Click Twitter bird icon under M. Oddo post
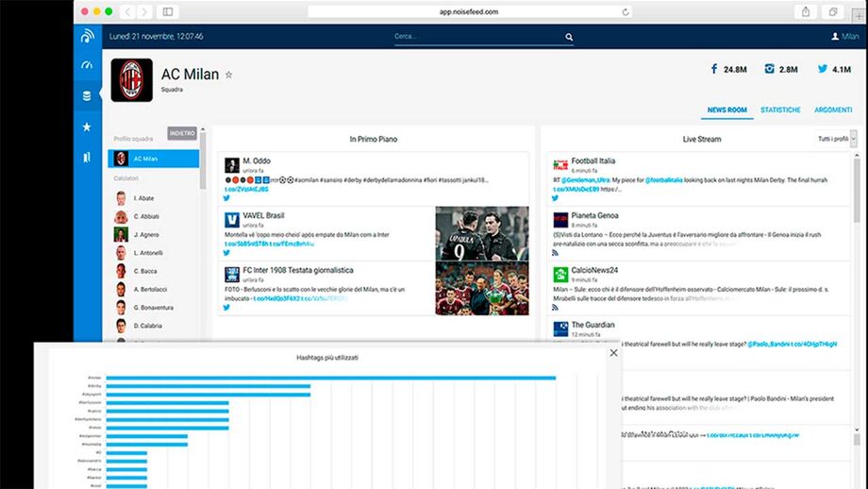This screenshot has width=868, height=489. click(226, 198)
